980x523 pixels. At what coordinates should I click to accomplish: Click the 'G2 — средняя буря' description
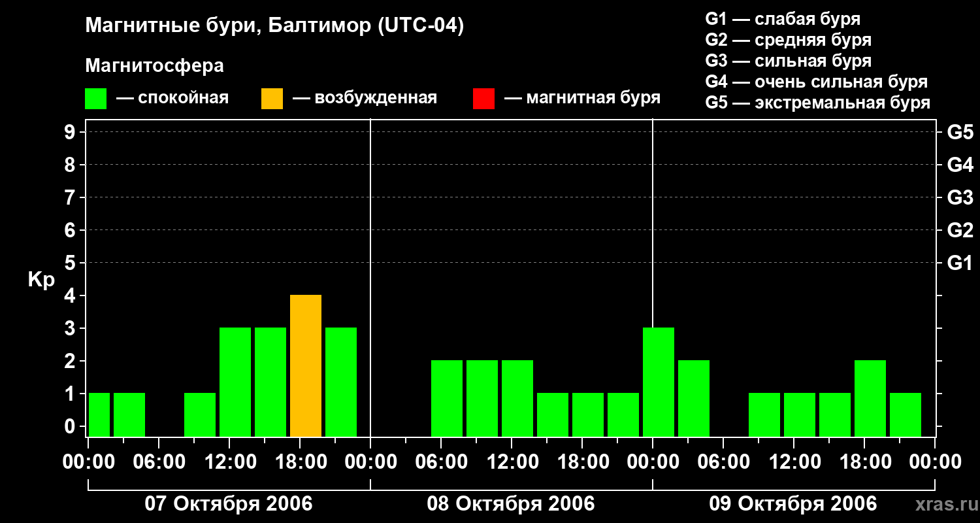tap(788, 40)
